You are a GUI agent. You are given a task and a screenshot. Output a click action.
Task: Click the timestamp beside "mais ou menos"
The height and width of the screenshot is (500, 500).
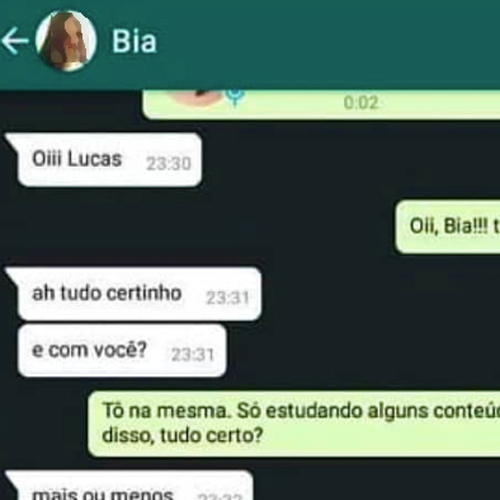(x=220, y=496)
